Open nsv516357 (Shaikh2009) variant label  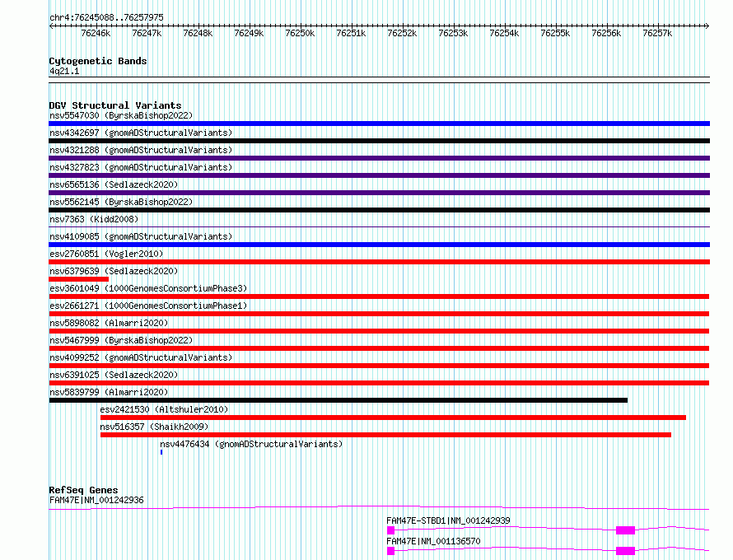click(x=154, y=427)
